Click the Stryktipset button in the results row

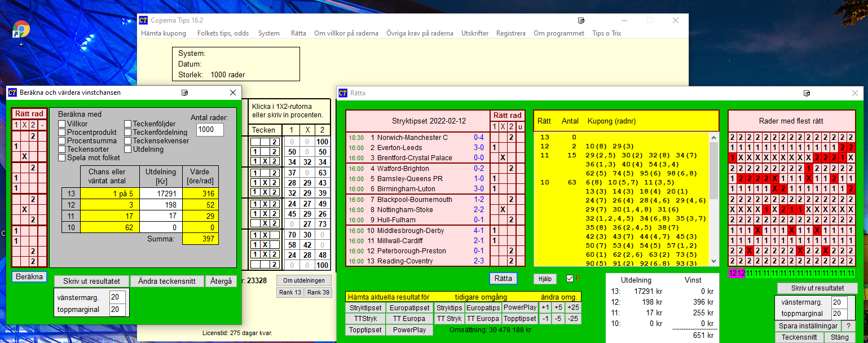pyautogui.click(x=365, y=307)
